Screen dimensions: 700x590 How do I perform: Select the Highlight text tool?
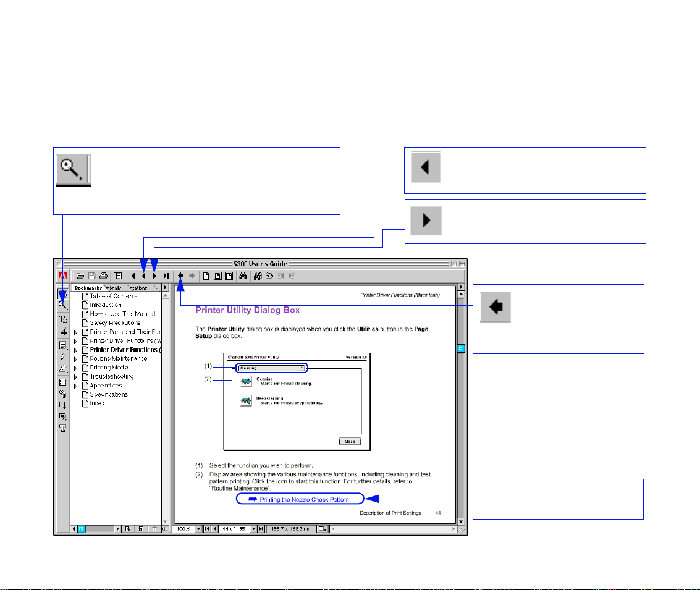click(x=63, y=369)
